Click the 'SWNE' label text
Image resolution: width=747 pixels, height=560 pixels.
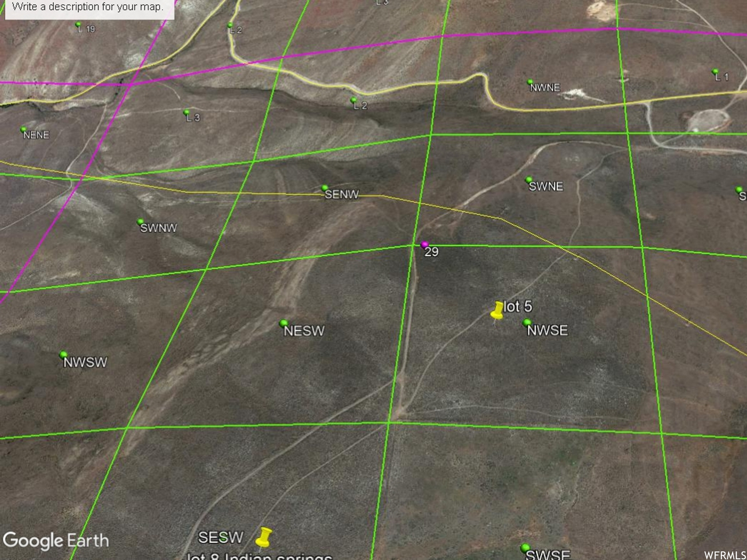click(x=546, y=186)
